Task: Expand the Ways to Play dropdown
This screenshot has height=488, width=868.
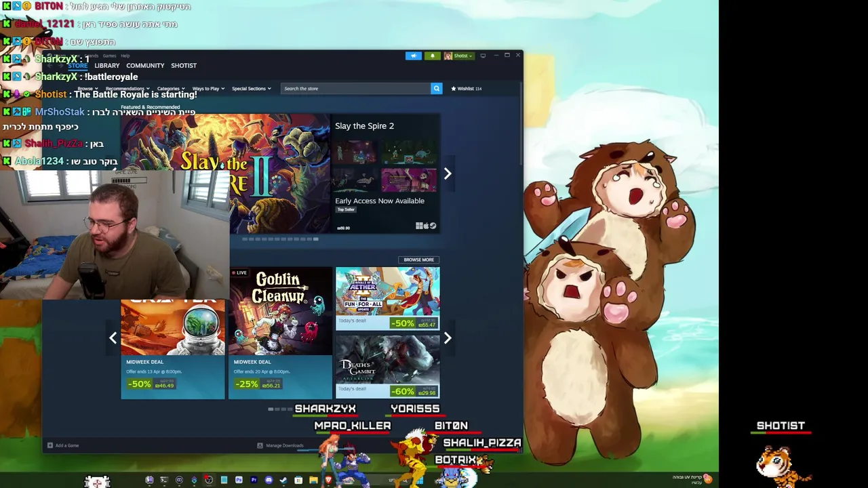Action: (208, 89)
